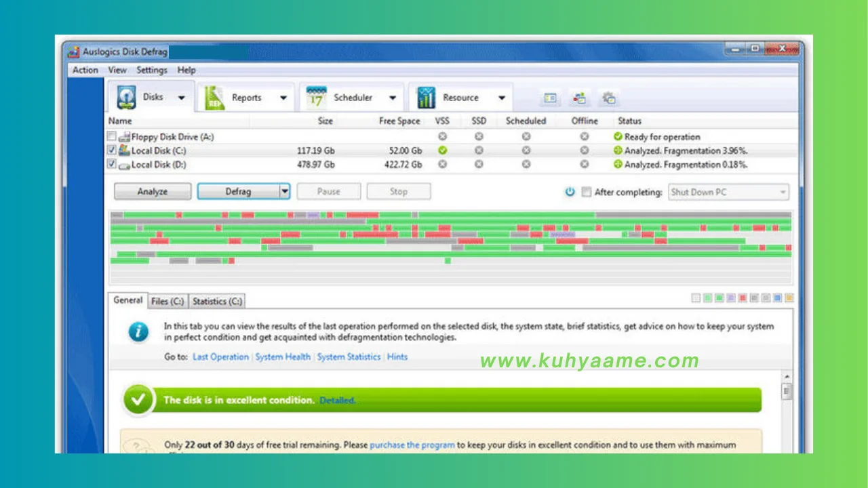Click the gear settings toolbar icon
Viewport: 868px width, 488px height.
pyautogui.click(x=609, y=98)
